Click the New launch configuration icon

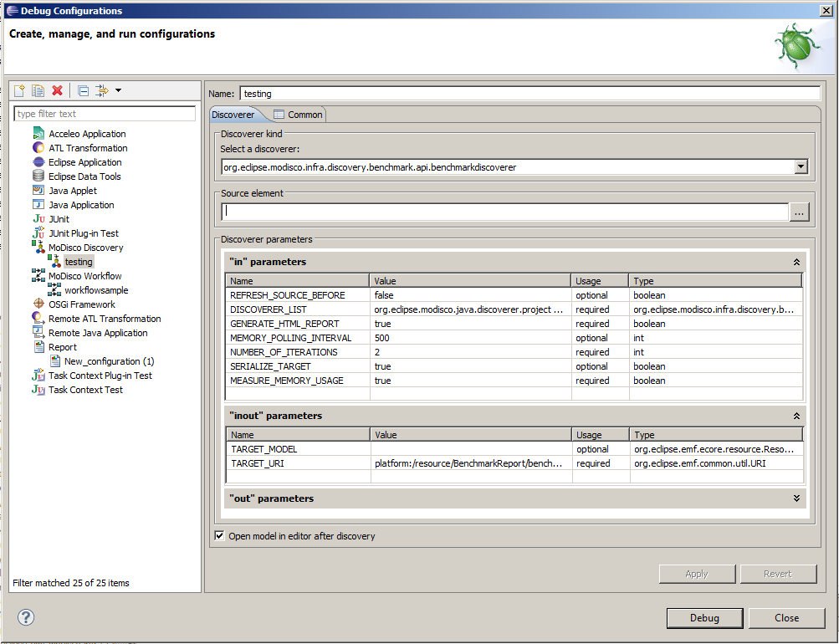[20, 90]
